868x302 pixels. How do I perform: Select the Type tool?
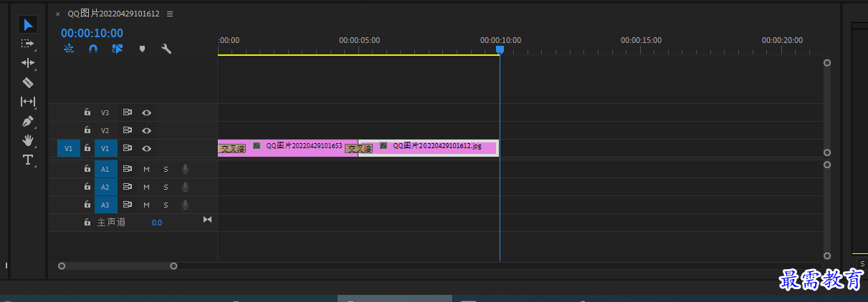pos(28,159)
